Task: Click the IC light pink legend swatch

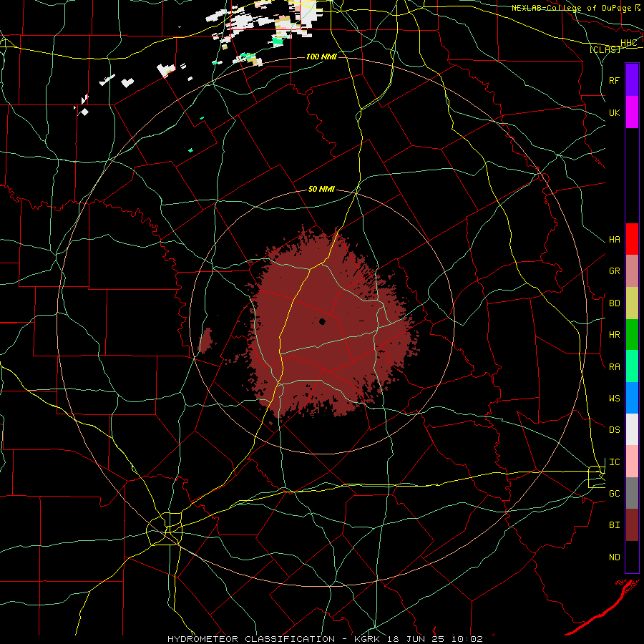Action: pos(632,462)
